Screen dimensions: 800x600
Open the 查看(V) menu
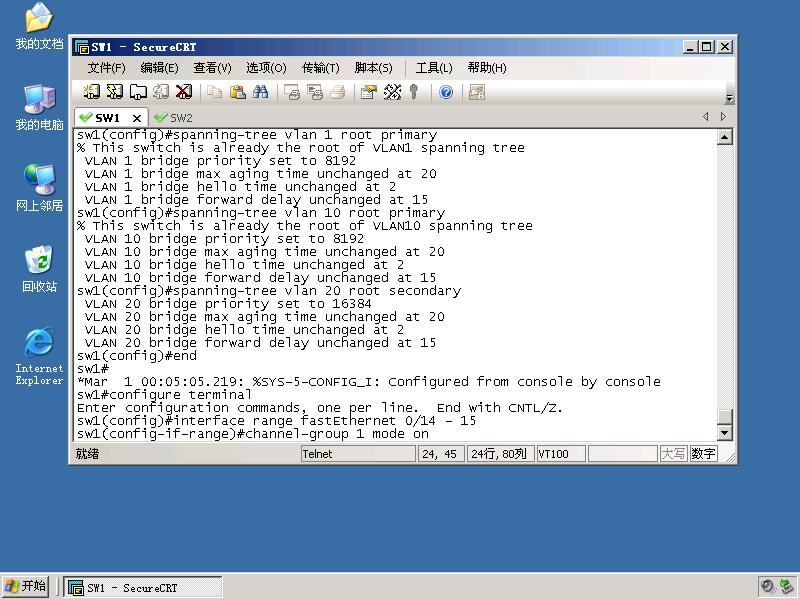(x=212, y=68)
